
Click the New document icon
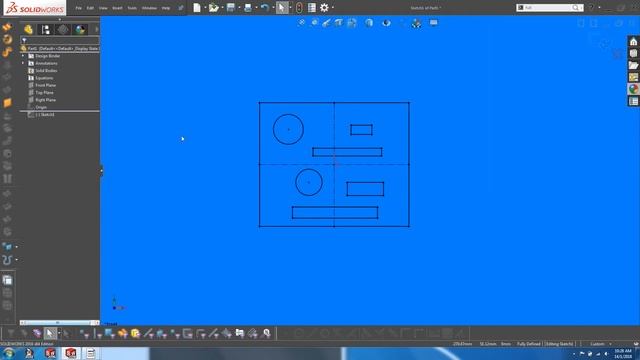click(197, 7)
